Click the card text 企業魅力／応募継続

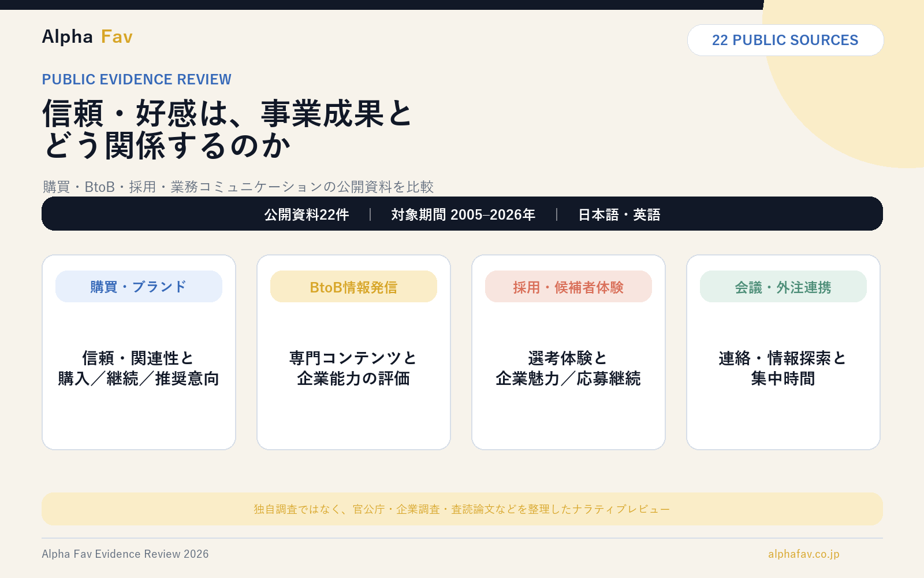(568, 379)
